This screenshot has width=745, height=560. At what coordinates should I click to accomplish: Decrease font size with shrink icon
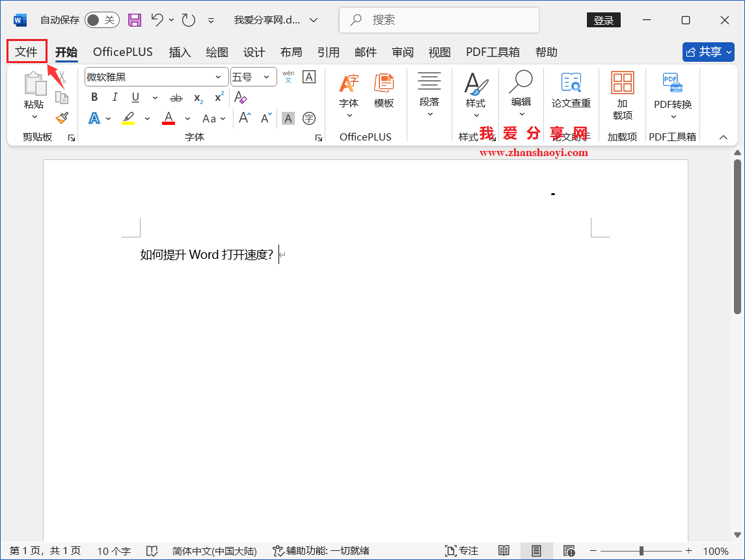click(x=267, y=118)
